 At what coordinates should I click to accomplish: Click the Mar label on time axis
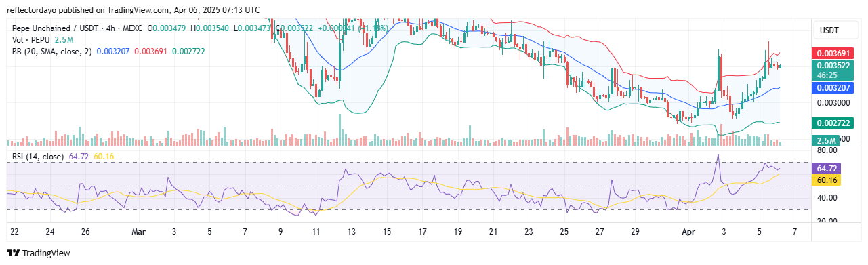139,232
